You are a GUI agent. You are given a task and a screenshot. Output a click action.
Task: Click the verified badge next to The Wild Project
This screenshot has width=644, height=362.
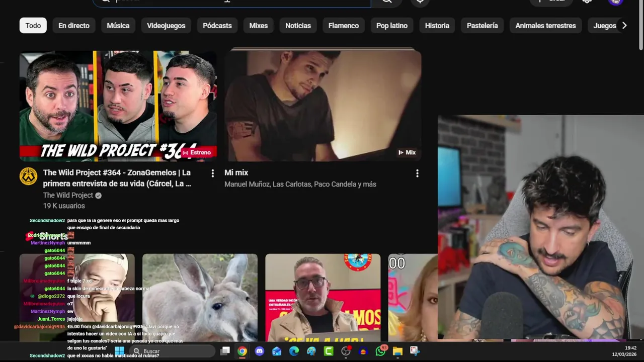(x=99, y=196)
